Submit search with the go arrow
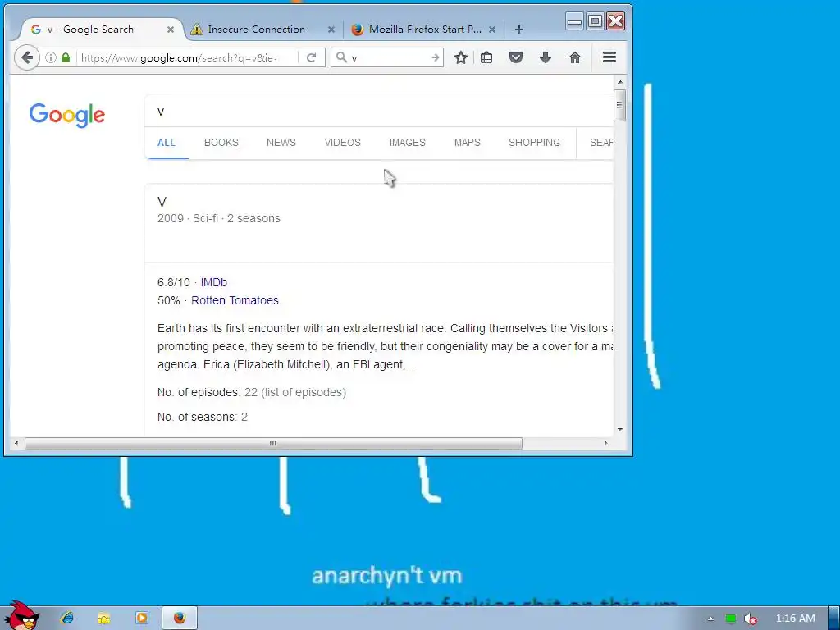This screenshot has height=630, width=840. pos(435,57)
